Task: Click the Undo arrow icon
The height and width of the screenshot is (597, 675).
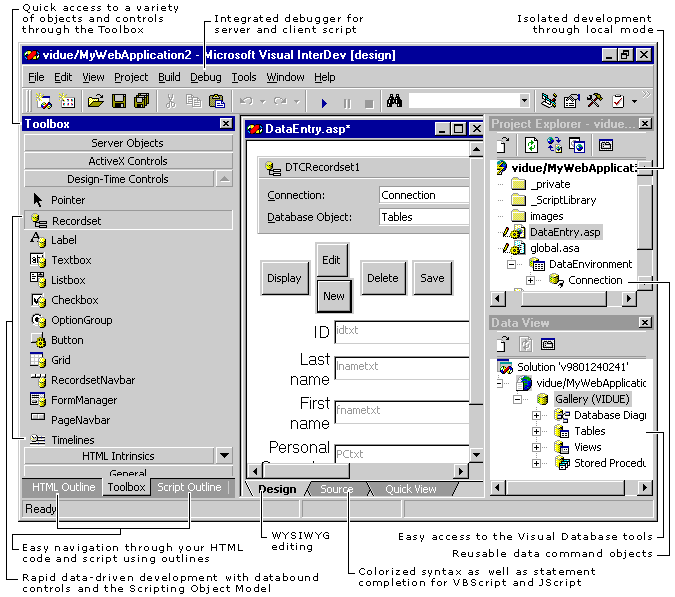Action: click(246, 102)
